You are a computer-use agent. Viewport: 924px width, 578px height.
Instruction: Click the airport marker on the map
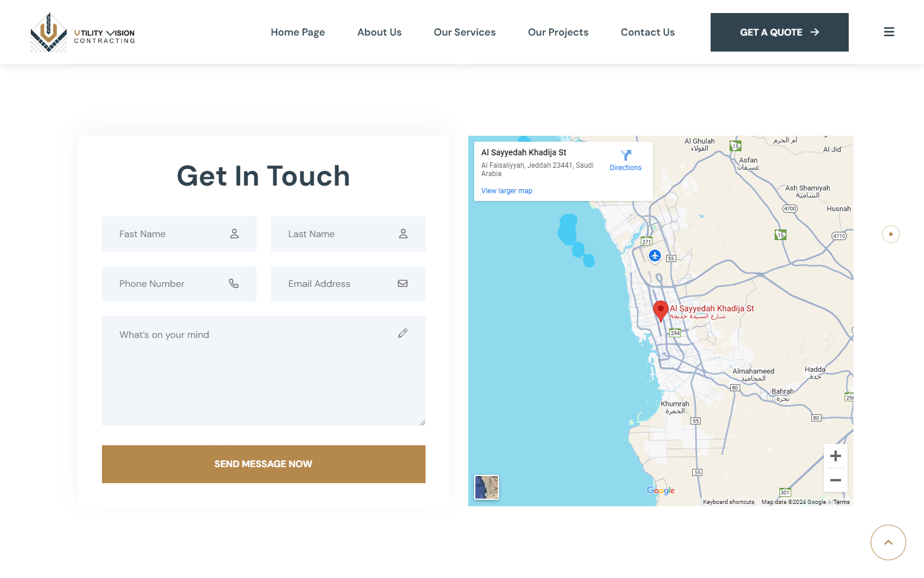point(654,256)
